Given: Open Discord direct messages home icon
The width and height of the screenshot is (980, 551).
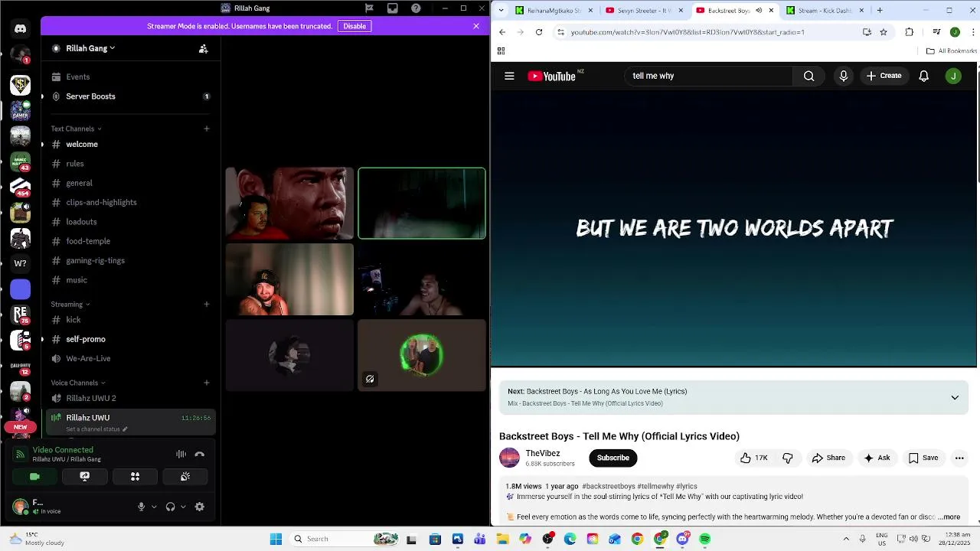Looking at the screenshot, I should [x=20, y=29].
